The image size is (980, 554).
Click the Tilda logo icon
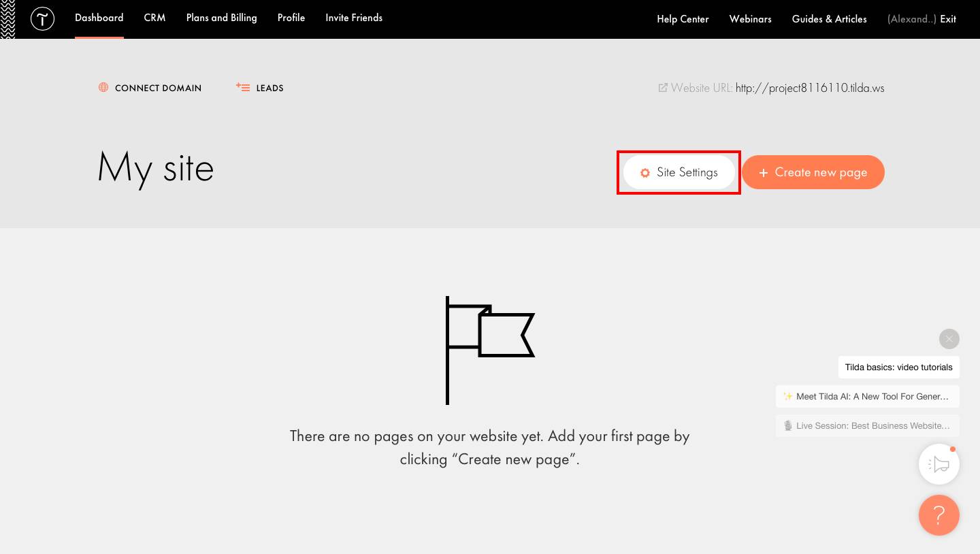42,19
